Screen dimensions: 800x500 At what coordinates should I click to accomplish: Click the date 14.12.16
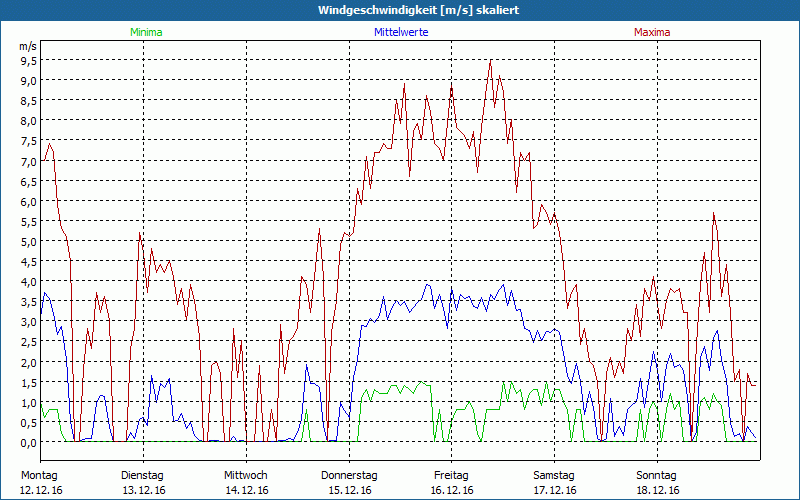pos(247,490)
